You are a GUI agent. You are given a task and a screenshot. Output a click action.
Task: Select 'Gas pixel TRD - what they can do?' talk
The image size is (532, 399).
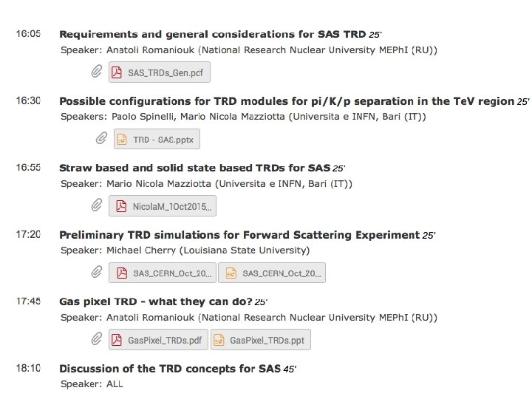tap(155, 301)
